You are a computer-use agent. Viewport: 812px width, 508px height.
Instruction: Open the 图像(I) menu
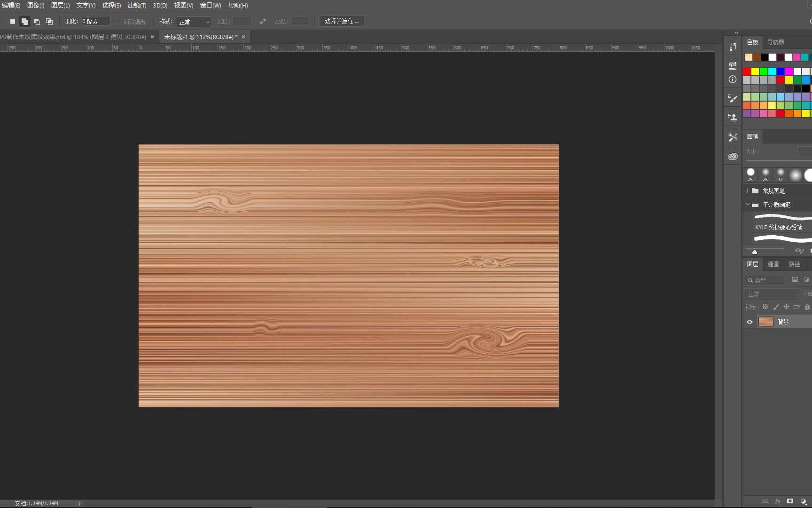[x=36, y=6]
